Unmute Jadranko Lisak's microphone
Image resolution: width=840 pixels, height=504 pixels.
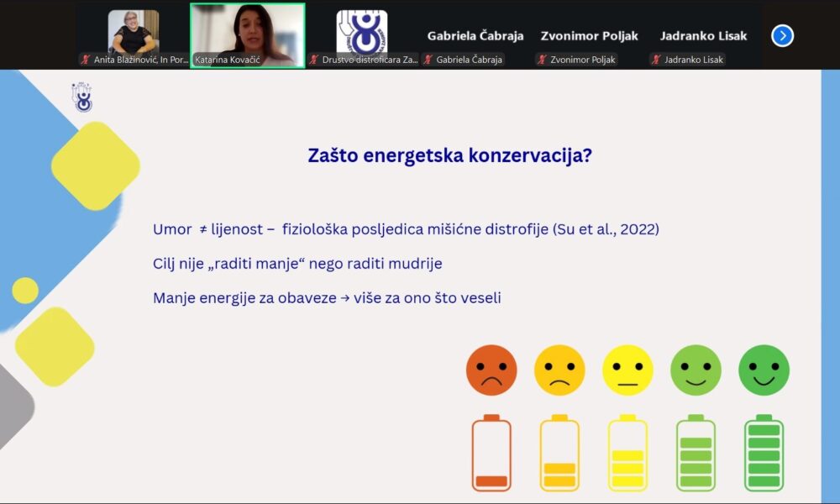(x=654, y=60)
